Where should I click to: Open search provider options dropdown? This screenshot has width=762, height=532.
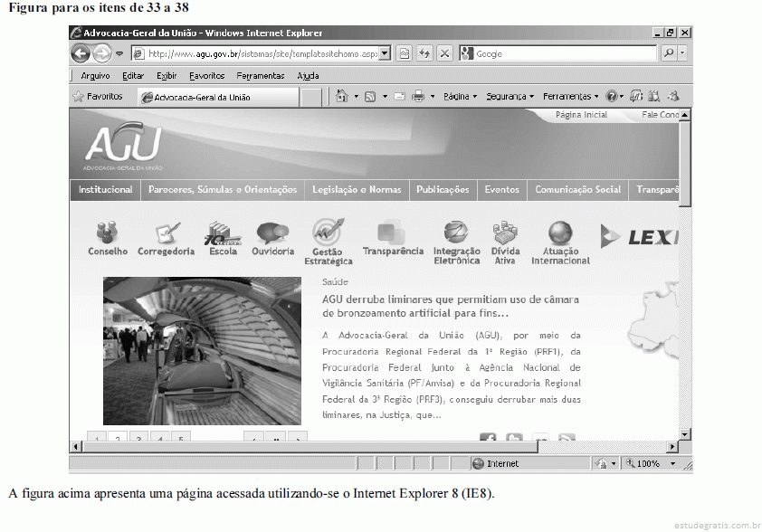tap(682, 53)
